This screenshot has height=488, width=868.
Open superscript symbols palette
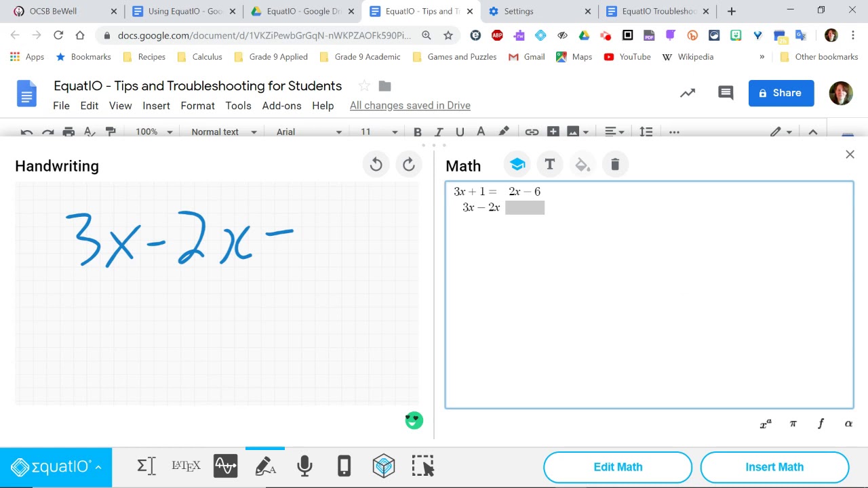(x=766, y=424)
